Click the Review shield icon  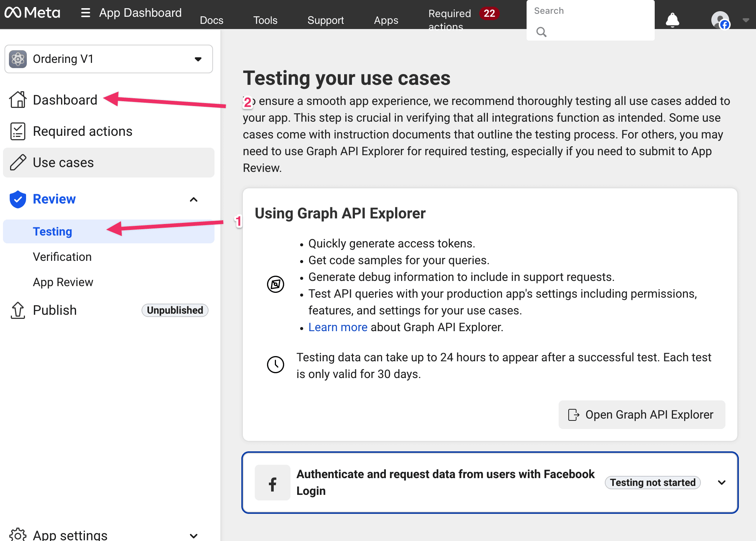point(18,199)
